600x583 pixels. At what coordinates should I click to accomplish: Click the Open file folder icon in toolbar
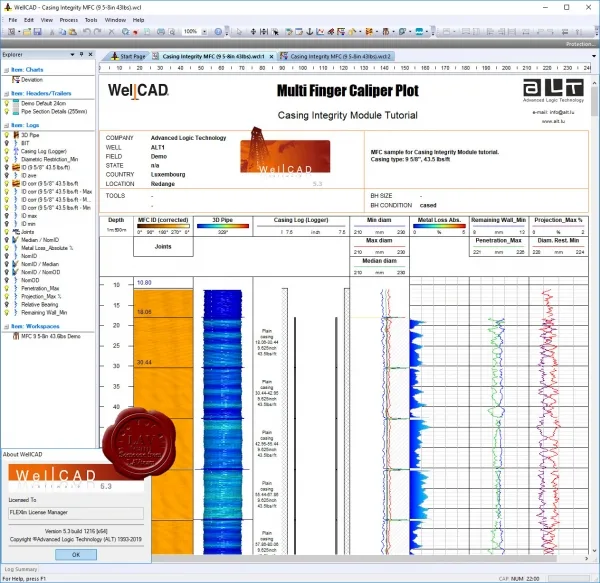click(x=27, y=32)
